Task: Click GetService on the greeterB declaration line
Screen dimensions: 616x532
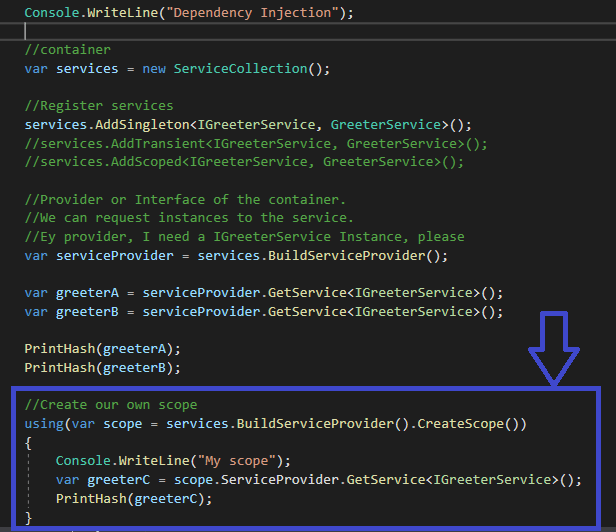Action: point(307,312)
